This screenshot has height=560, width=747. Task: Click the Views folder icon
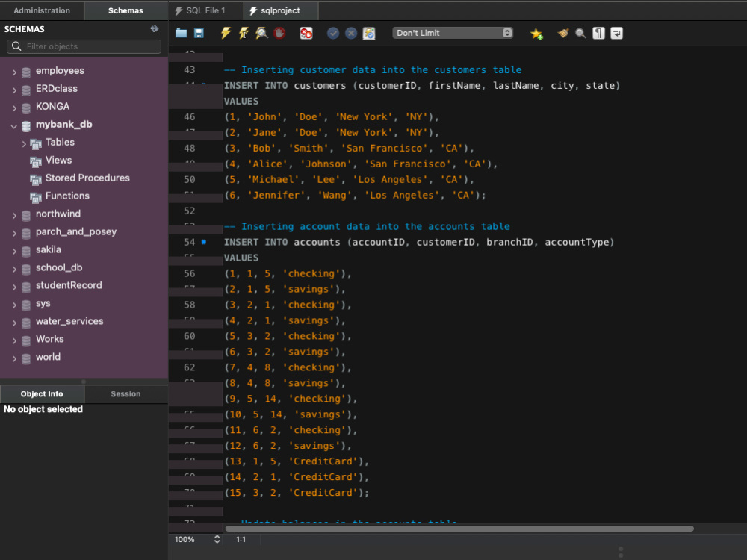(x=36, y=162)
